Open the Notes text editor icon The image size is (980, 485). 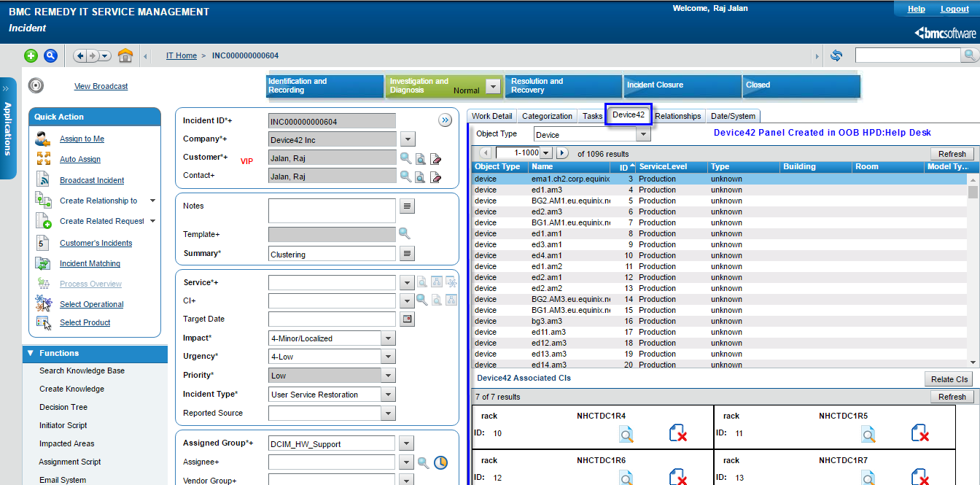pos(408,206)
